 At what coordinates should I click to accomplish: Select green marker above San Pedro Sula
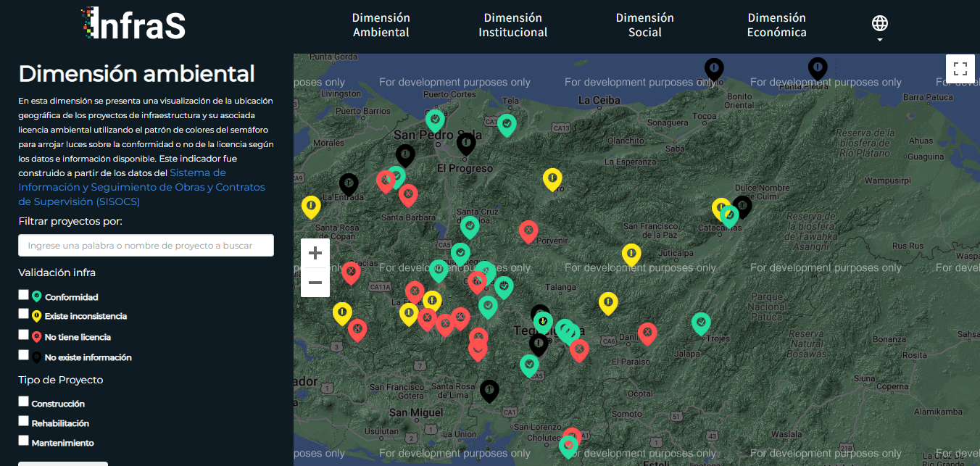[435, 120]
